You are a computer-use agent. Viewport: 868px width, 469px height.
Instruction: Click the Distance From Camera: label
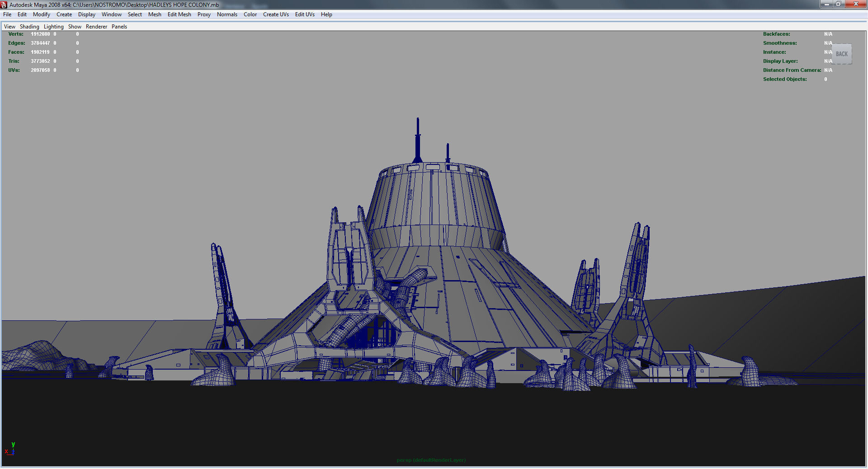[792, 70]
